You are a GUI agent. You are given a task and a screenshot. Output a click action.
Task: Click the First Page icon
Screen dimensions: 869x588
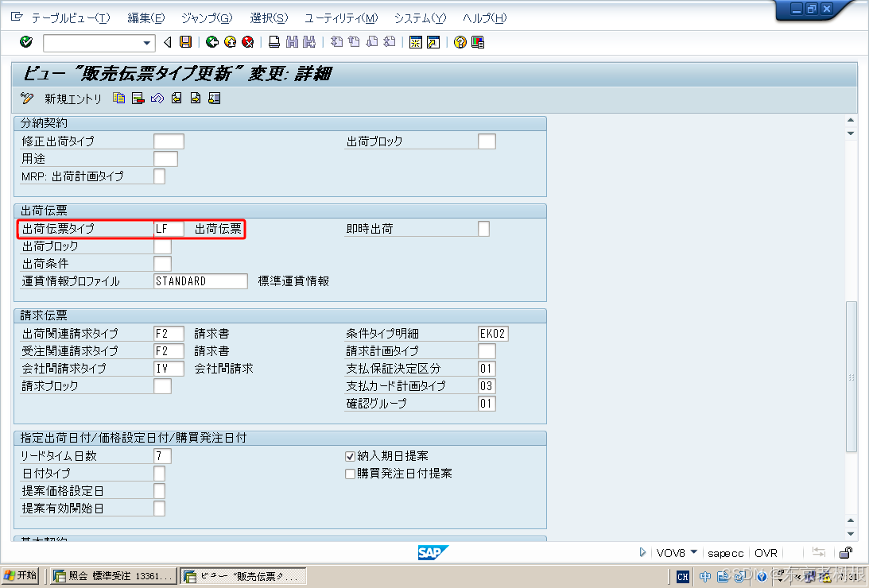[x=336, y=42]
